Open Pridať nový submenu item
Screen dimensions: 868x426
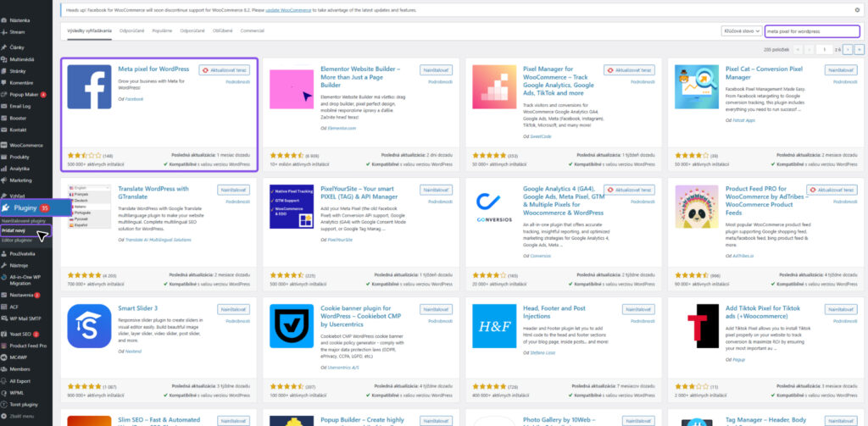[x=14, y=230]
